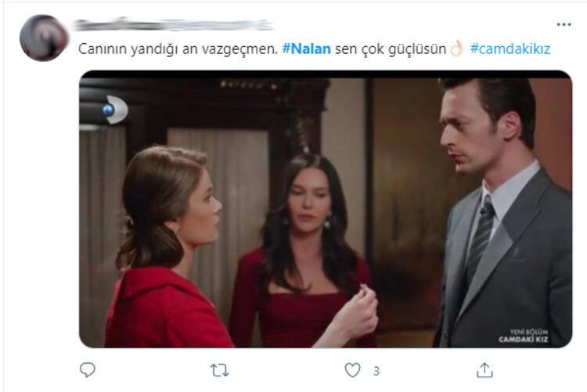Like the tweet with the heart icon
The width and height of the screenshot is (587, 392).
[352, 370]
